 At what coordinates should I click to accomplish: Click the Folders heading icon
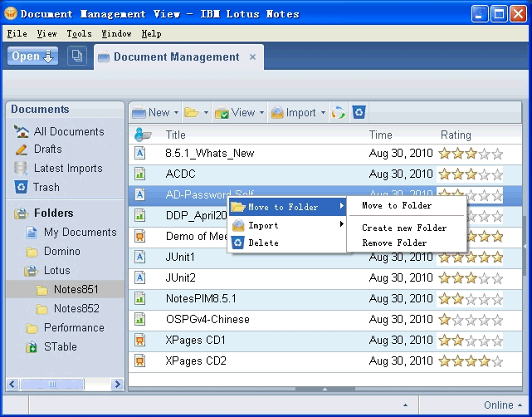pyautogui.click(x=21, y=213)
